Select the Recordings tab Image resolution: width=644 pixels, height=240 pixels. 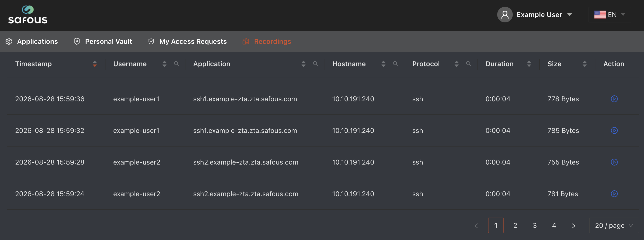pos(267,41)
